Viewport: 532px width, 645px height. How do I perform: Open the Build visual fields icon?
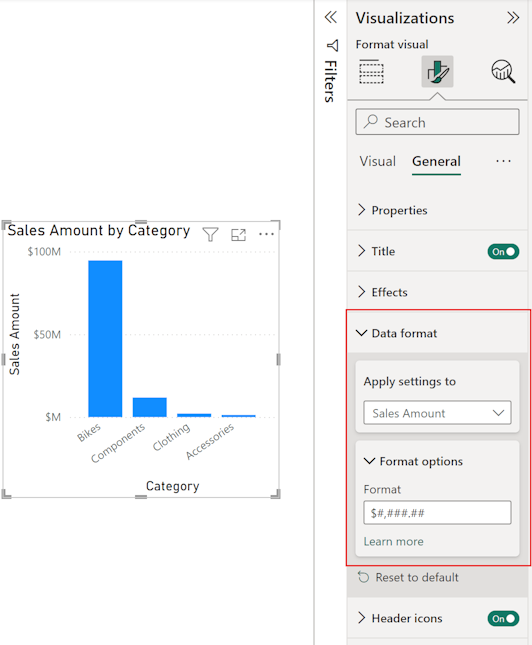[x=371, y=72]
